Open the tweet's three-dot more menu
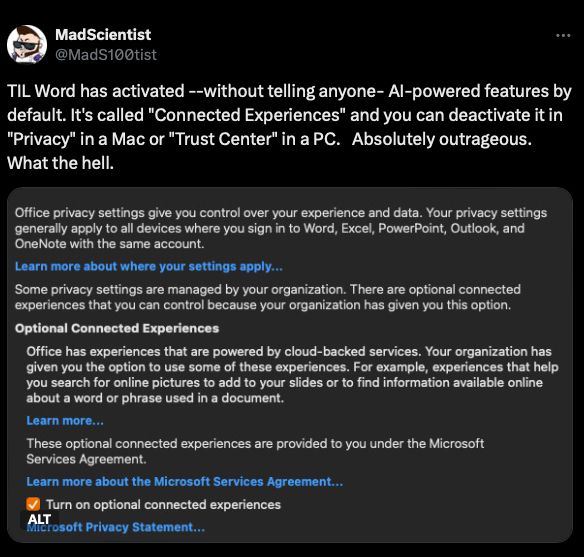Image resolution: width=584 pixels, height=557 pixels. (563, 35)
